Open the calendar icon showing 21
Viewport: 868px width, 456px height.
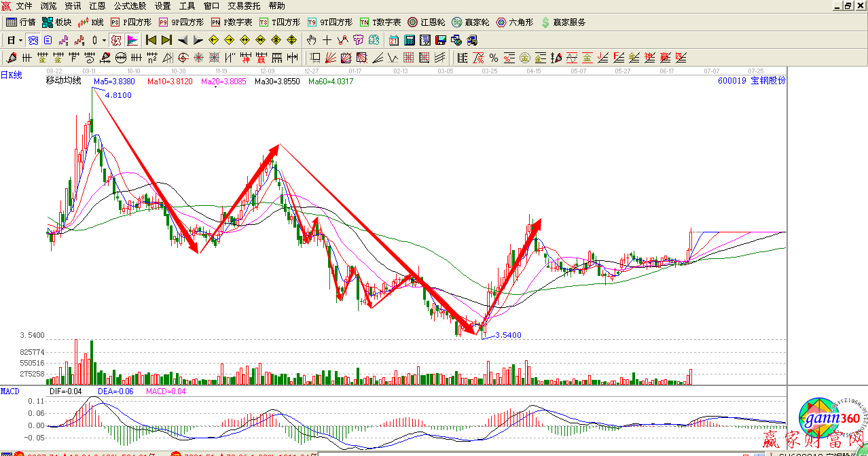click(394, 40)
